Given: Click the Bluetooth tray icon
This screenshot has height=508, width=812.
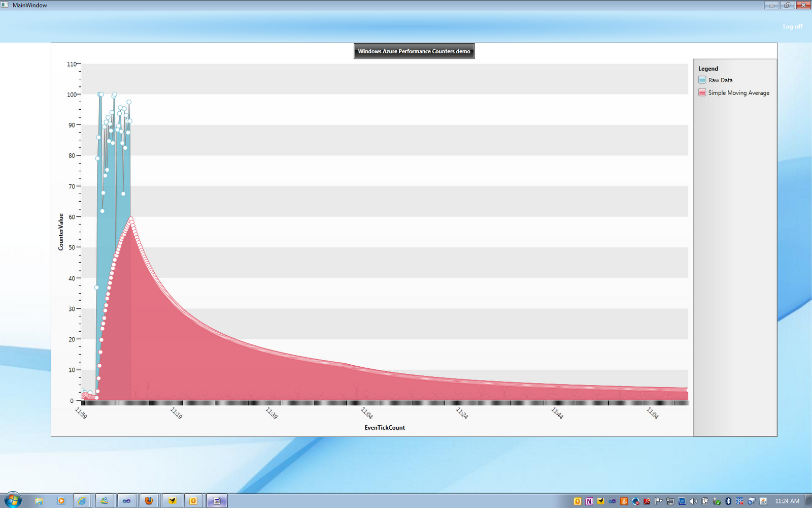Looking at the screenshot, I should point(728,501).
